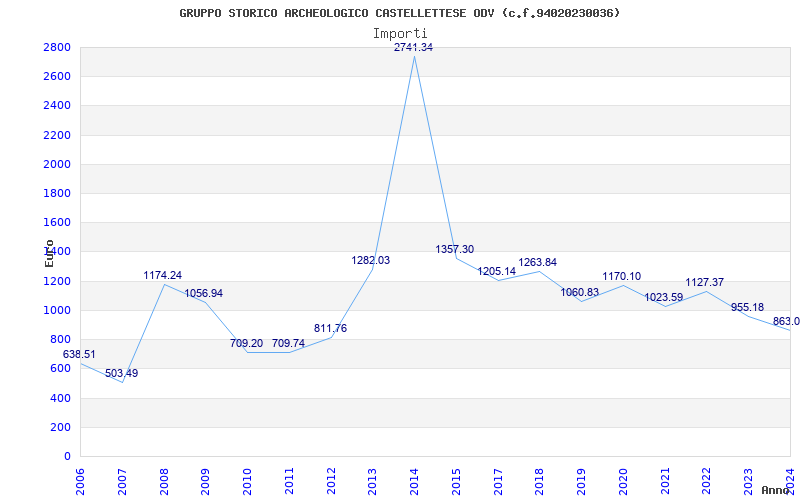Click the 'Importi' subtitle
Viewport: 800px width, 500px height.
pyautogui.click(x=400, y=34)
